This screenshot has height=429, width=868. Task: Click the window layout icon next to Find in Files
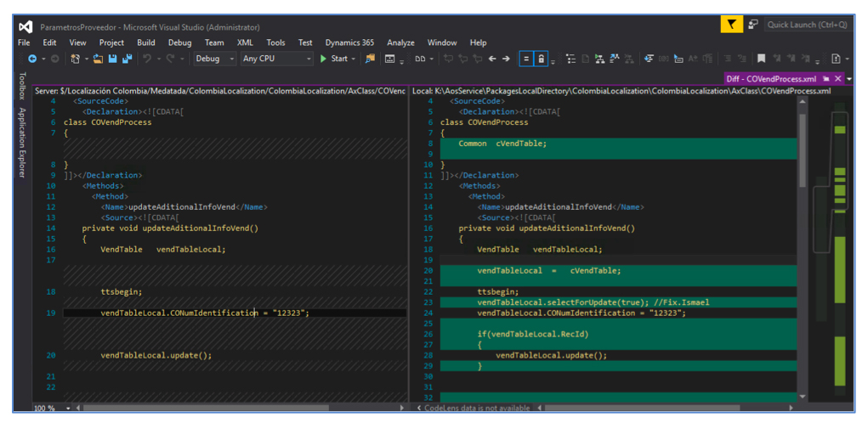click(x=389, y=59)
